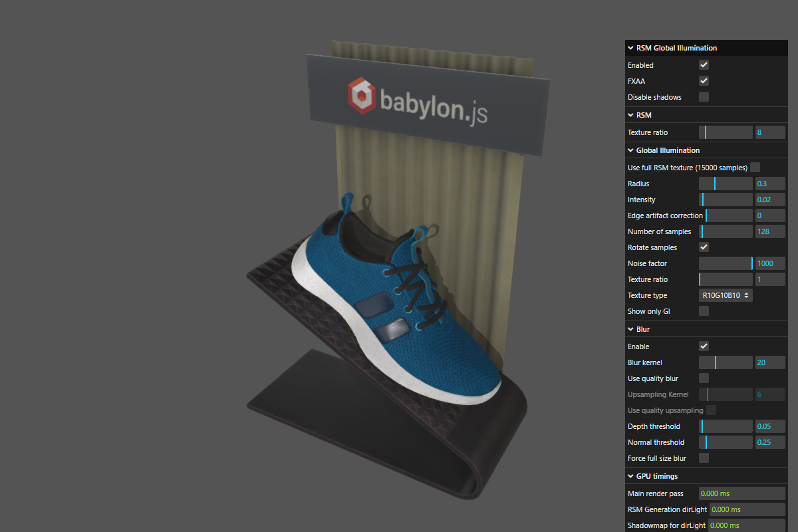
Task: Click the Main render pass timing readout
Action: tap(741, 493)
